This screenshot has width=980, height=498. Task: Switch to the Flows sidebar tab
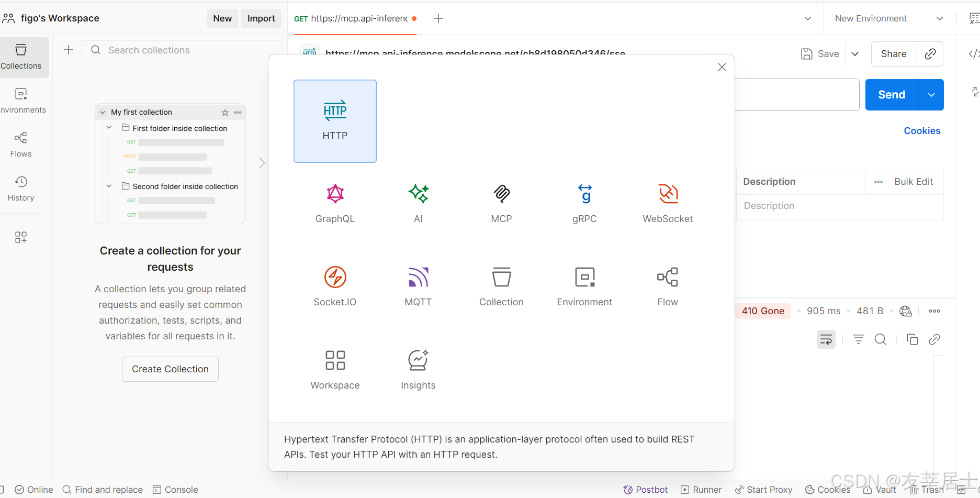tap(21, 145)
